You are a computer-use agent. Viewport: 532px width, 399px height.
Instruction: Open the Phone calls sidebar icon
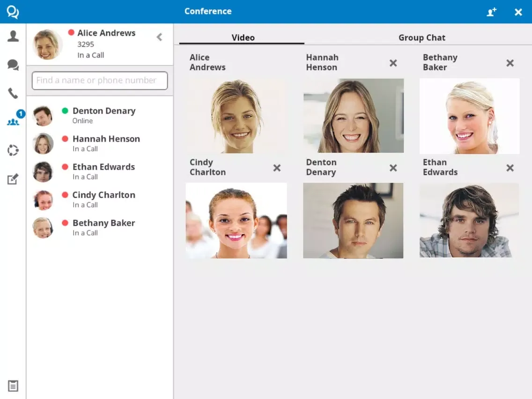[13, 93]
